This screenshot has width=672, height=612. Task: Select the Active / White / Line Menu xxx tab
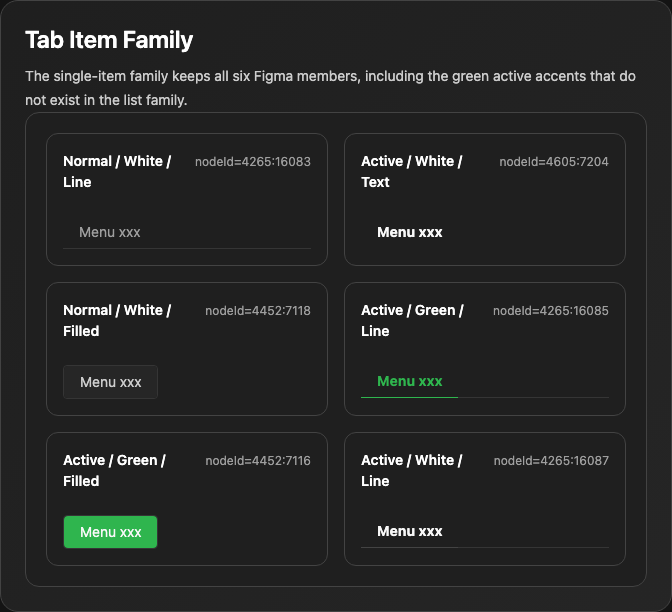[409, 531]
